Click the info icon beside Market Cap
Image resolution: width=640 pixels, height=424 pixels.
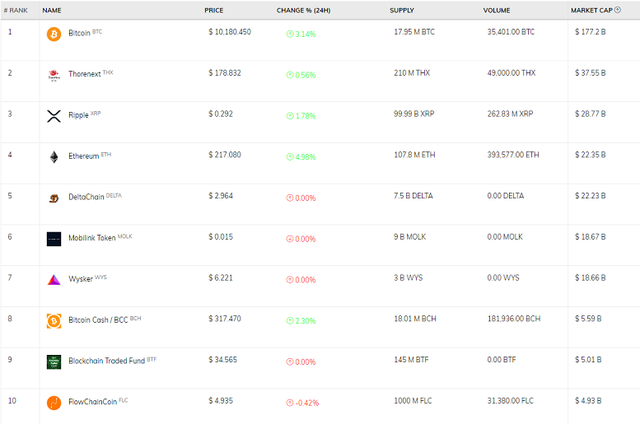click(618, 10)
